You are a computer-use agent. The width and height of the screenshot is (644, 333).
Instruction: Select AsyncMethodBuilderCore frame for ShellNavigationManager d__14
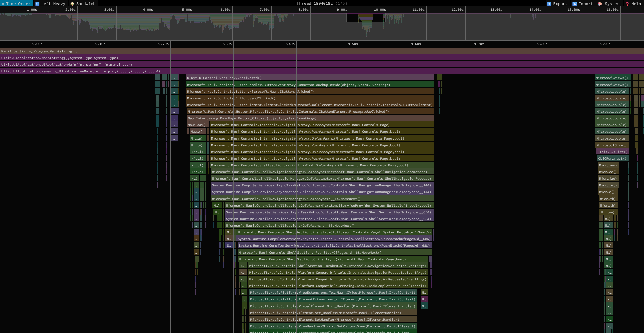pos(323,192)
